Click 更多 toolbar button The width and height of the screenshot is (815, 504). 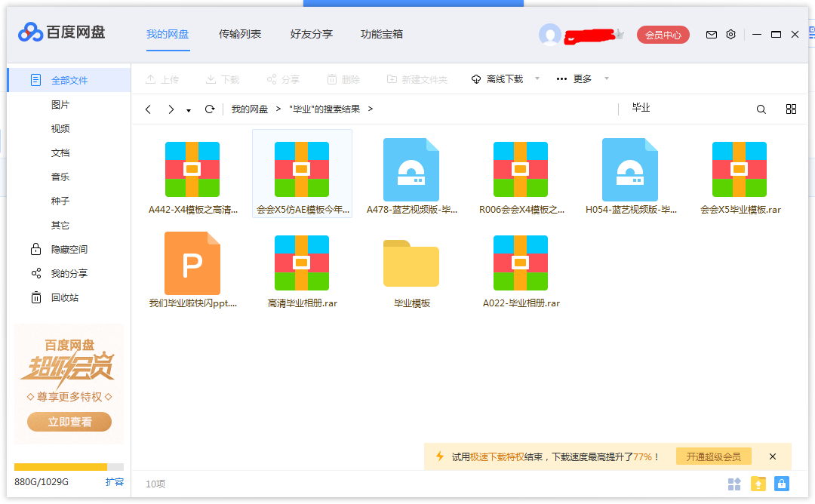click(574, 79)
